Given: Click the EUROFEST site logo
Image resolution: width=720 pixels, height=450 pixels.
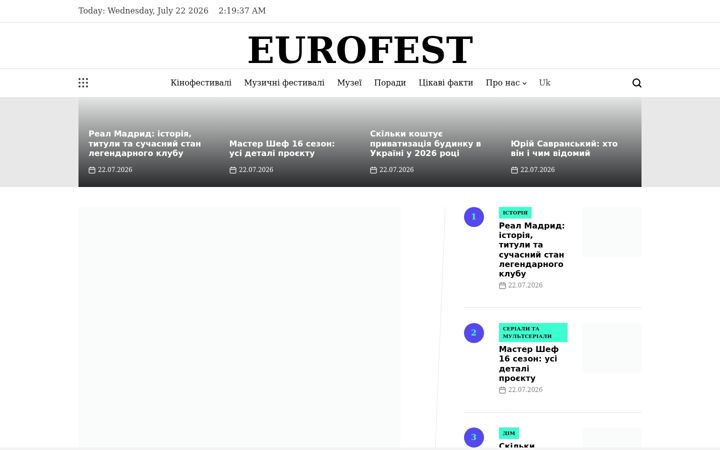Looking at the screenshot, I should coord(360,50).
